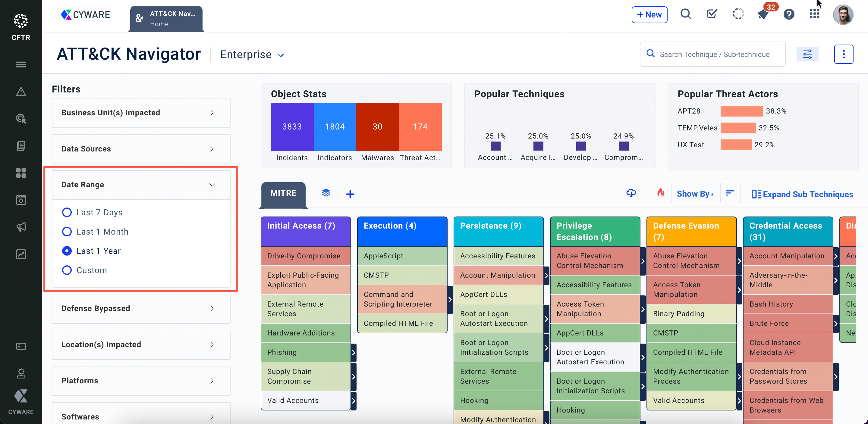868x424 pixels.
Task: Click the sort lines icon
Action: (x=730, y=193)
